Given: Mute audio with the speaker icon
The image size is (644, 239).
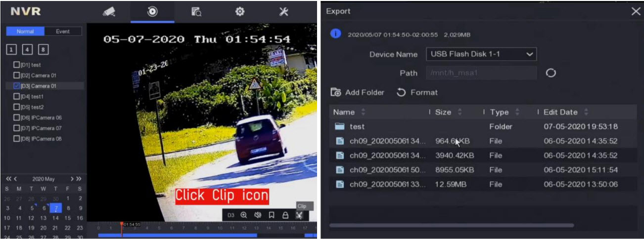Looking at the screenshot, I should point(257,215).
